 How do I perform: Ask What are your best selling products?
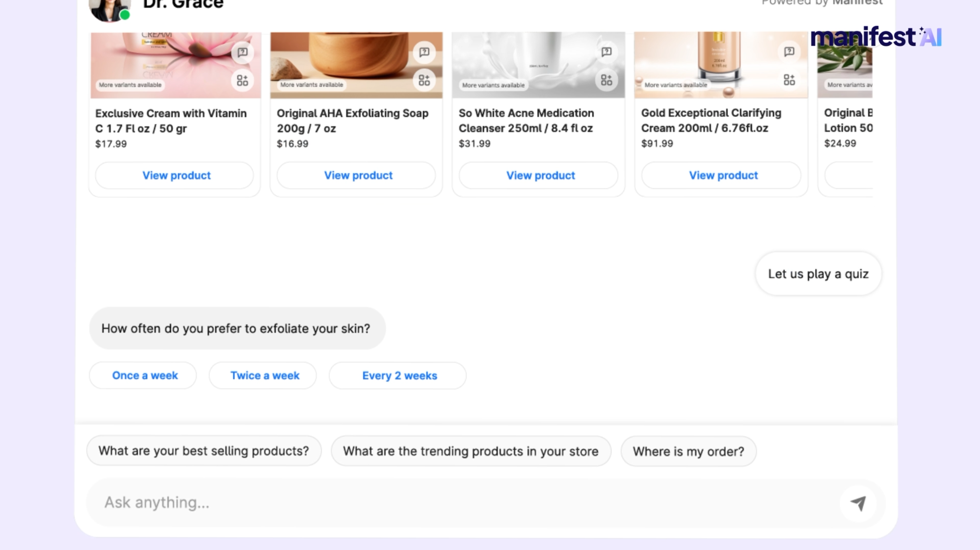(x=204, y=451)
